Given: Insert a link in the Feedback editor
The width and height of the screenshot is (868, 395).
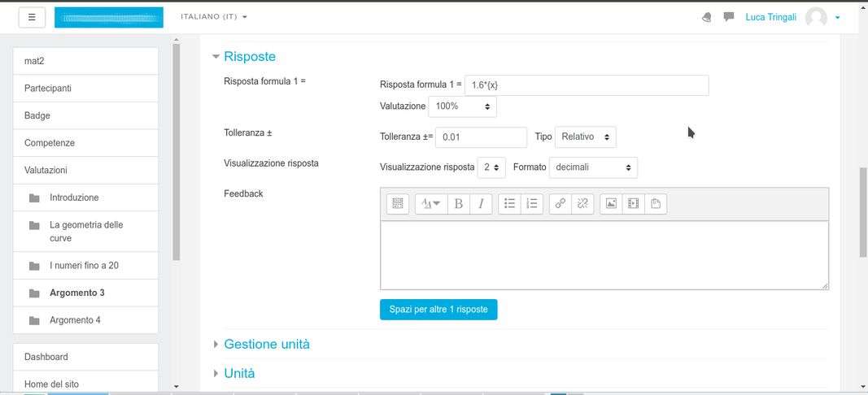Looking at the screenshot, I should pyautogui.click(x=560, y=203).
